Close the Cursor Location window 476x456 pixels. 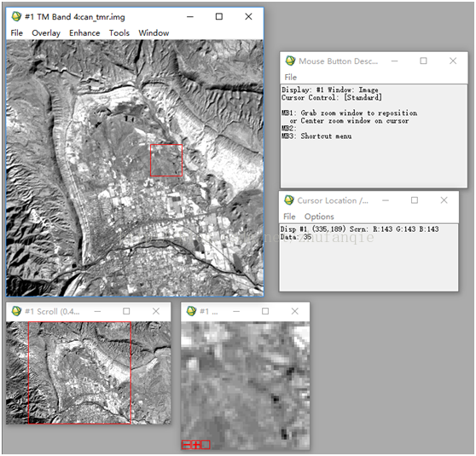[x=444, y=200]
